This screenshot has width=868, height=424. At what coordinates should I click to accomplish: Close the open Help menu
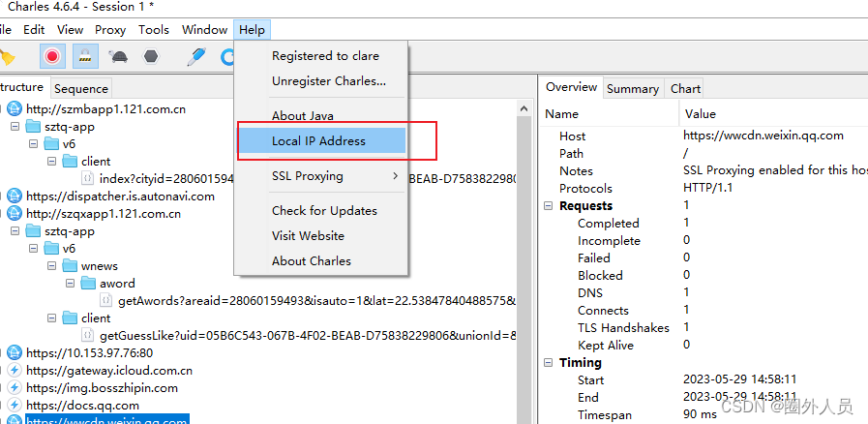252,29
